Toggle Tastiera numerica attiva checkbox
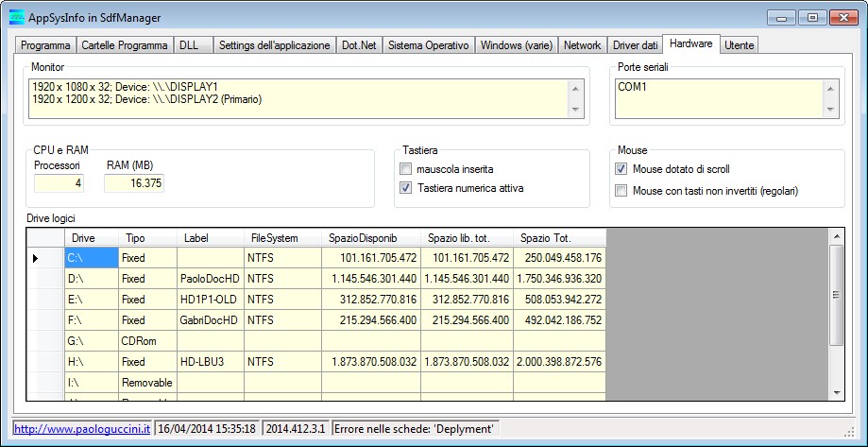 pos(406,188)
